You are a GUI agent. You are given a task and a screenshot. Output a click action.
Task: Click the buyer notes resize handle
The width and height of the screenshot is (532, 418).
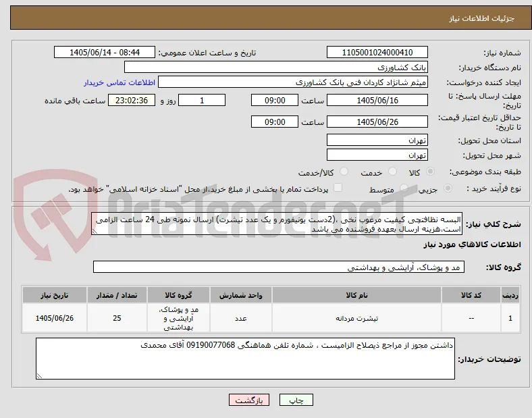39,375
